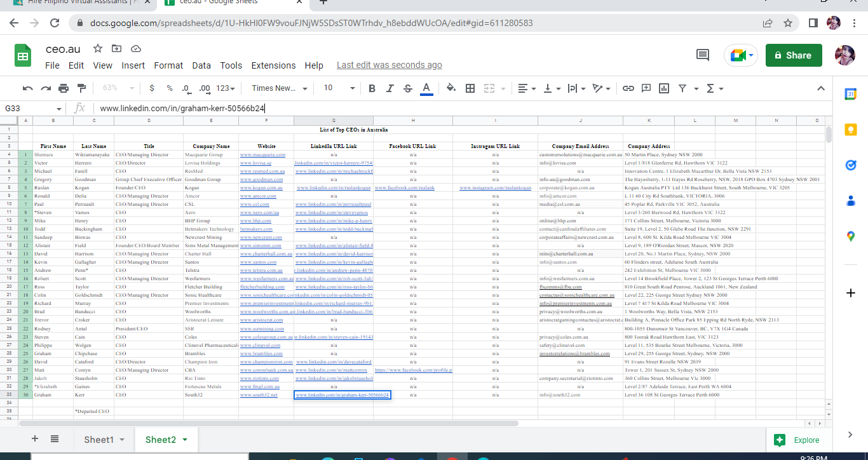Image resolution: width=868 pixels, height=460 pixels.
Task: Click the Insert chart icon
Action: click(x=664, y=88)
